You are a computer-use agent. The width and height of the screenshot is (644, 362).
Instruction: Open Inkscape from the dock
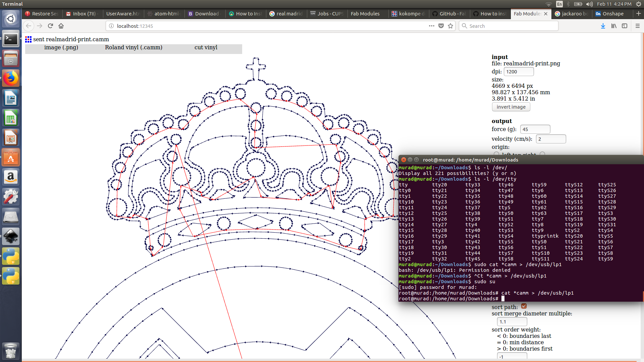click(x=11, y=237)
